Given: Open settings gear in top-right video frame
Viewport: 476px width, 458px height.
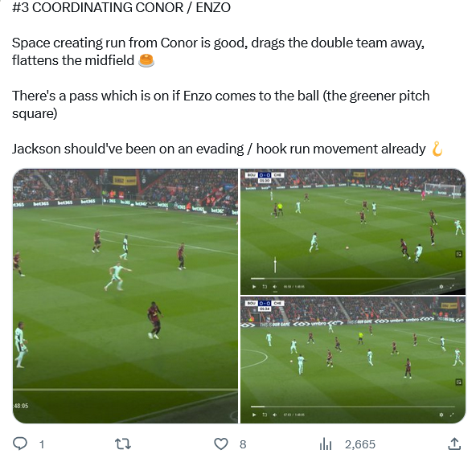Looking at the screenshot, I should pos(441,287).
